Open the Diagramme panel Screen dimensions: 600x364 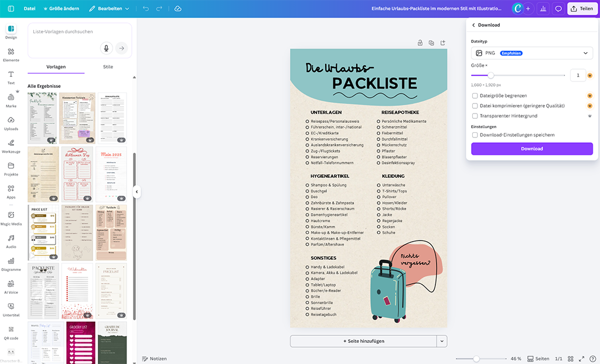[11, 264]
